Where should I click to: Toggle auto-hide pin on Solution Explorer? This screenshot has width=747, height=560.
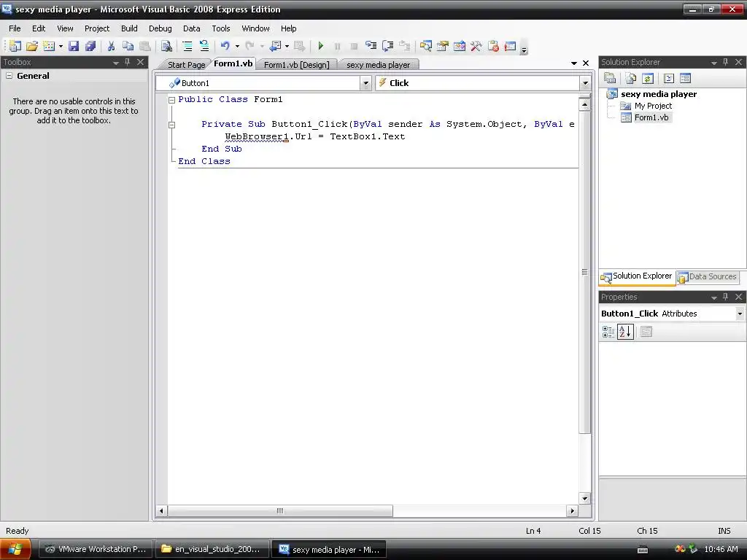(726, 62)
